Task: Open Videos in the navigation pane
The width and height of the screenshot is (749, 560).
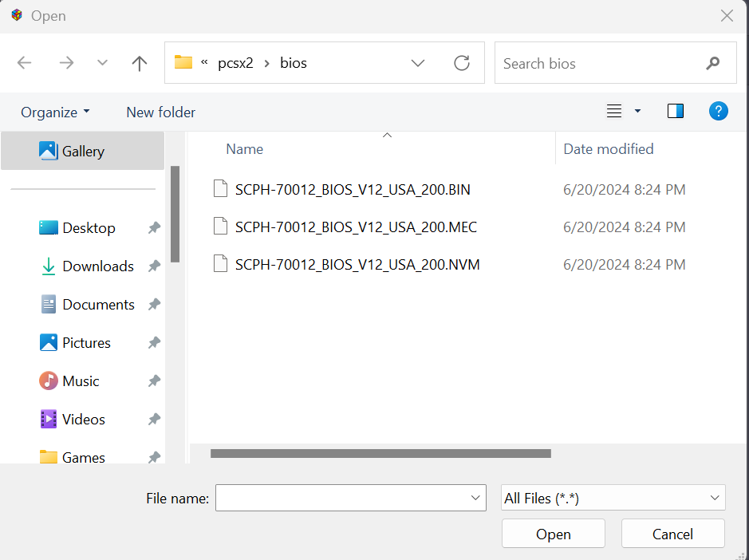Action: (84, 419)
